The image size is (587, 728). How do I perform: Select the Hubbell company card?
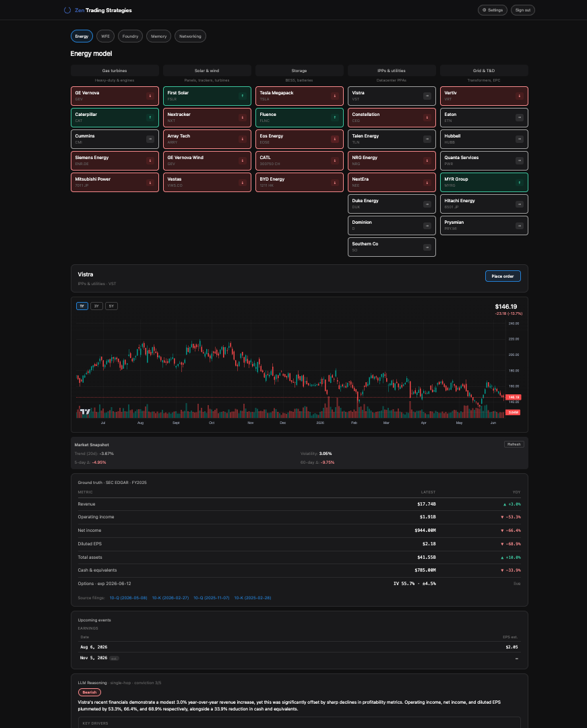(484, 139)
